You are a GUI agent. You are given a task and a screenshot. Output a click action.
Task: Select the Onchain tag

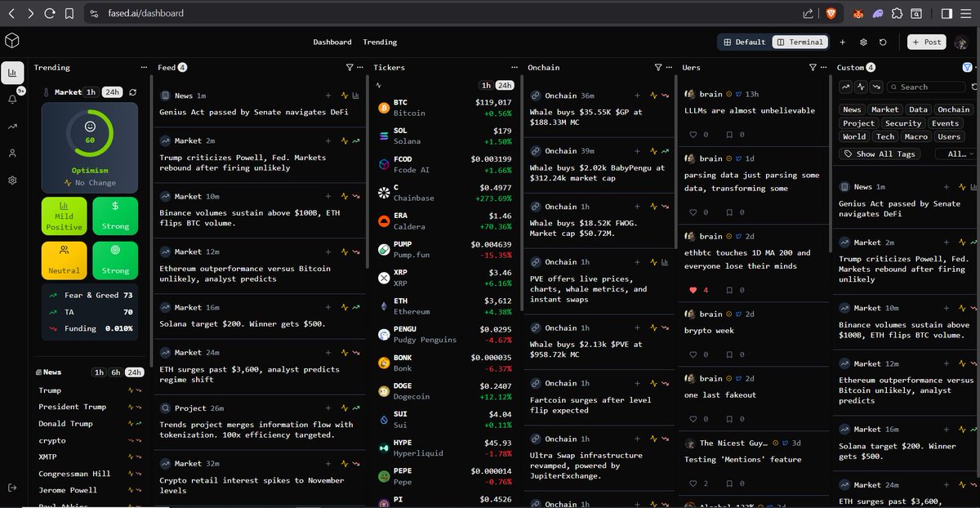953,109
